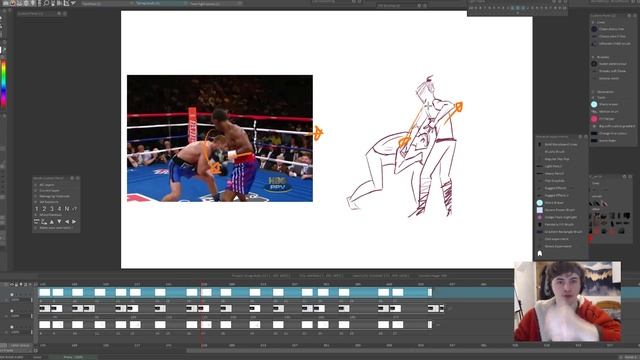Close the tool presets list panel
Screen dimensions: 640x360
tap(586, 137)
